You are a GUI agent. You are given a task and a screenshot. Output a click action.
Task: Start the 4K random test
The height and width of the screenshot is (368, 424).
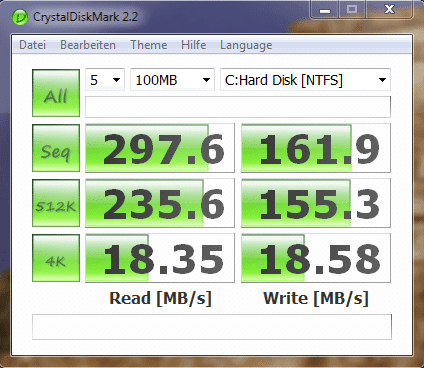56,258
